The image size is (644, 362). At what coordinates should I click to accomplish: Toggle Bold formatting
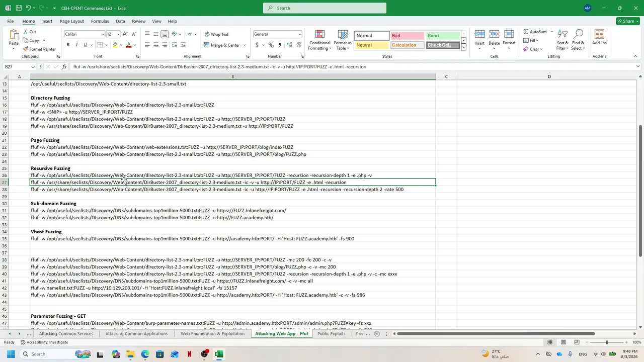[x=68, y=45]
